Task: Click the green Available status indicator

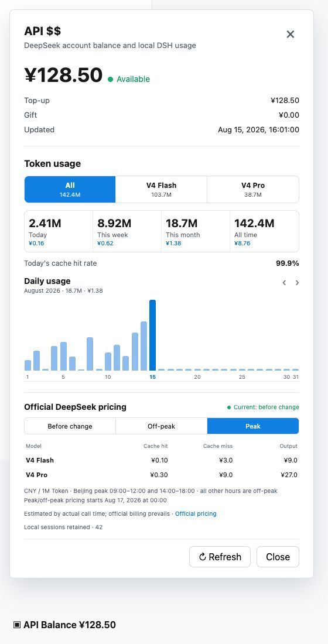Action: (129, 79)
